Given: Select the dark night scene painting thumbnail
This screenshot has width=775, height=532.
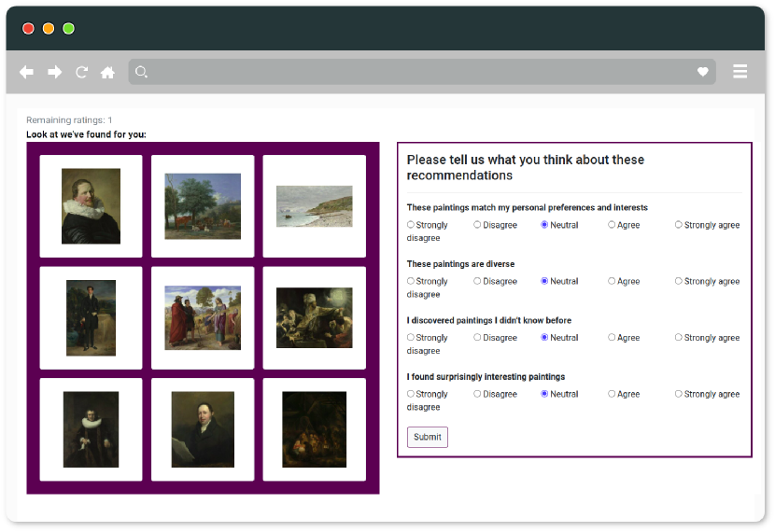Looking at the screenshot, I should (x=314, y=429).
